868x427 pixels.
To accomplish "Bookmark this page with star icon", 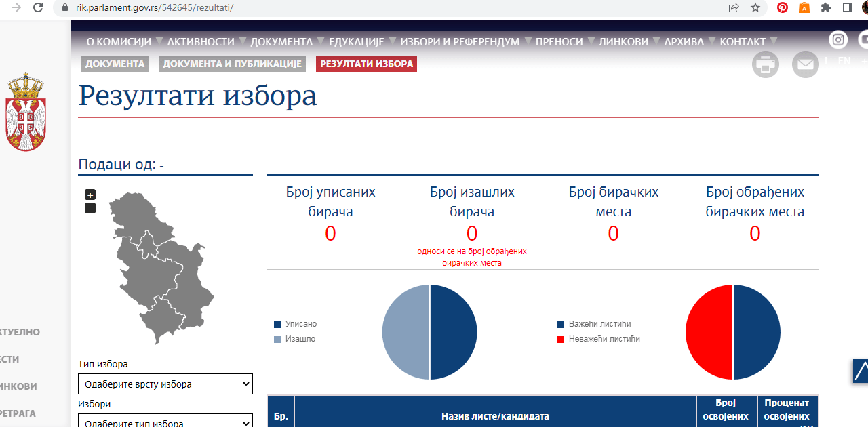I will 755,8.
